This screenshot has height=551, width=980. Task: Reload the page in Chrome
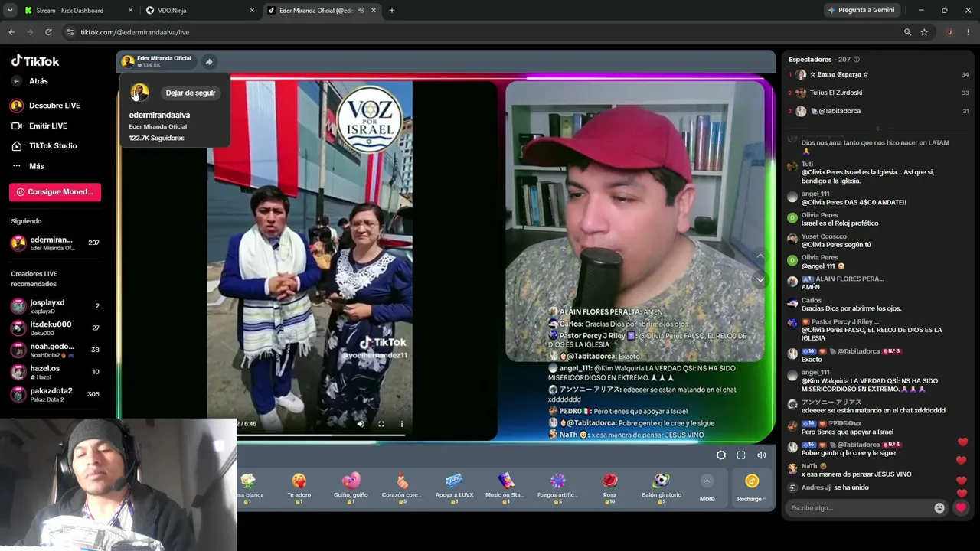pyautogui.click(x=48, y=32)
